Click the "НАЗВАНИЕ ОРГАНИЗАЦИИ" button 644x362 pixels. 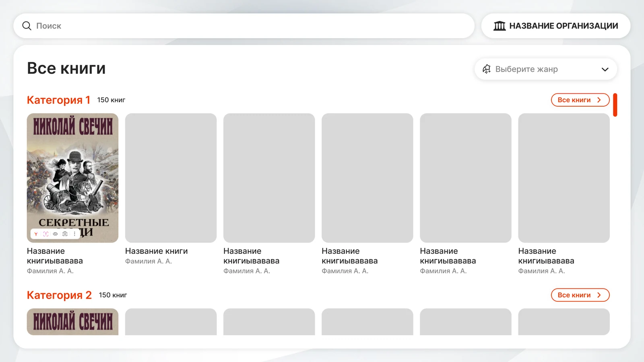pyautogui.click(x=556, y=26)
